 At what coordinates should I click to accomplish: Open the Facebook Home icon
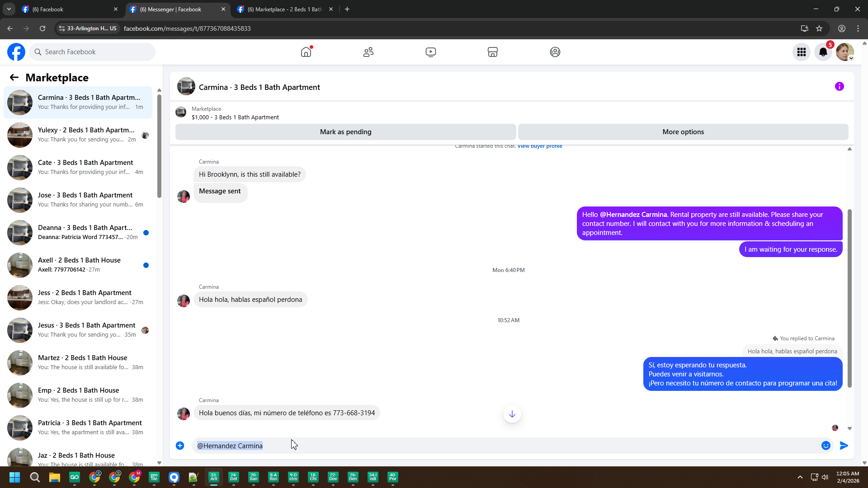coord(306,52)
